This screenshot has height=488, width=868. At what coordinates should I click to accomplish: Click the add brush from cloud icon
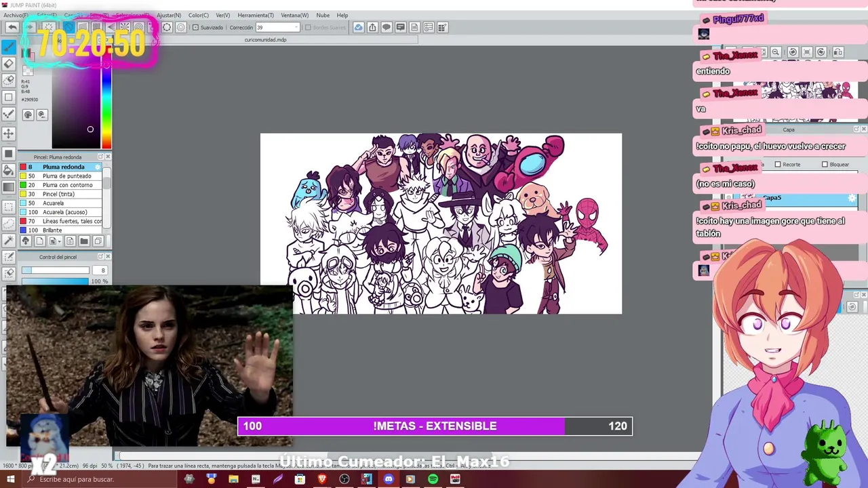click(25, 241)
